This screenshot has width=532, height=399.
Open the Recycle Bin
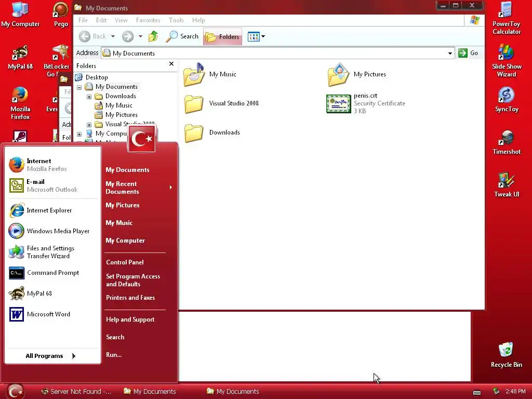tap(506, 355)
